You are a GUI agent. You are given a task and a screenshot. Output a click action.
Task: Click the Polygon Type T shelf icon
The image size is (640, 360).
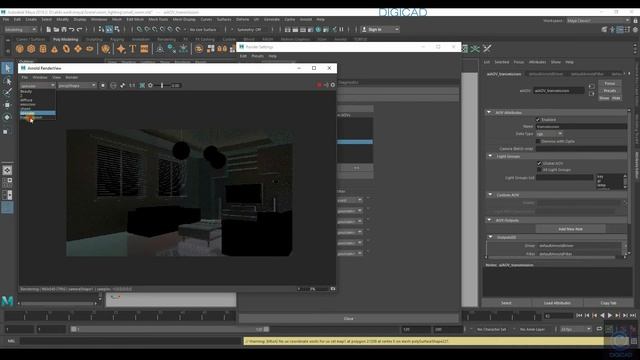(133, 49)
